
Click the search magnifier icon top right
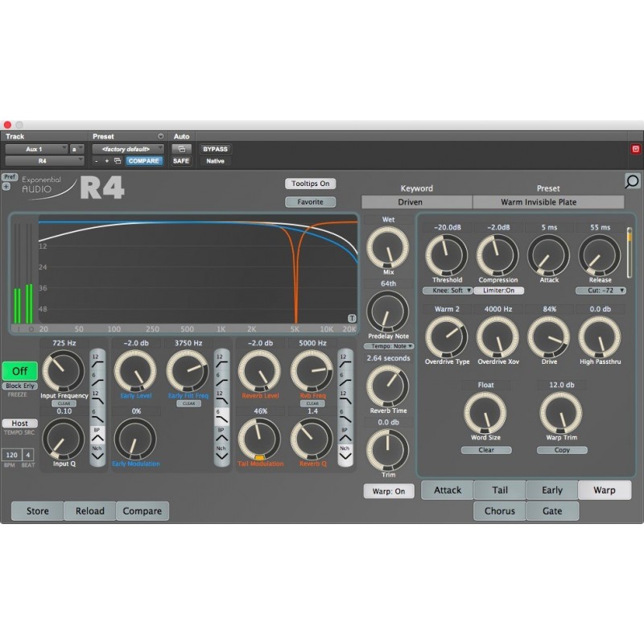(634, 180)
